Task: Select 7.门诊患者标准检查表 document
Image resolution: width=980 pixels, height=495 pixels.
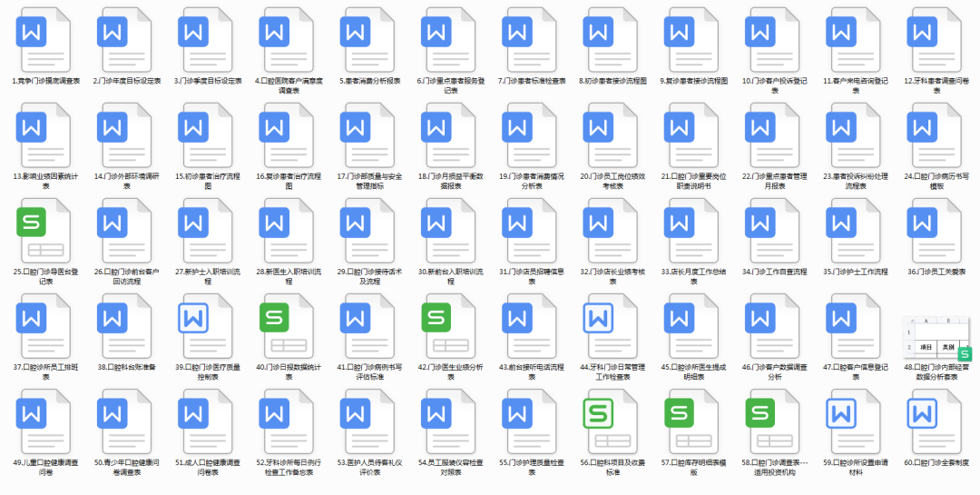Action: pos(532,40)
